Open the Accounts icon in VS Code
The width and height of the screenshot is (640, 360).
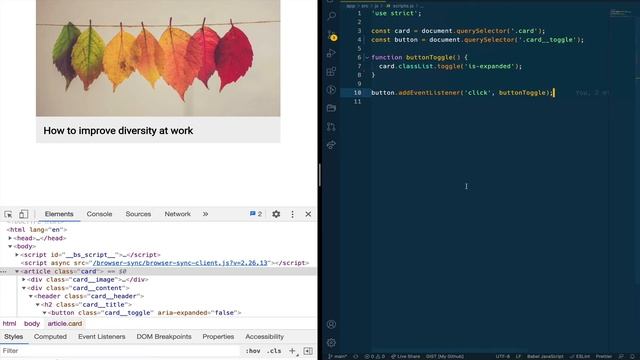331,324
